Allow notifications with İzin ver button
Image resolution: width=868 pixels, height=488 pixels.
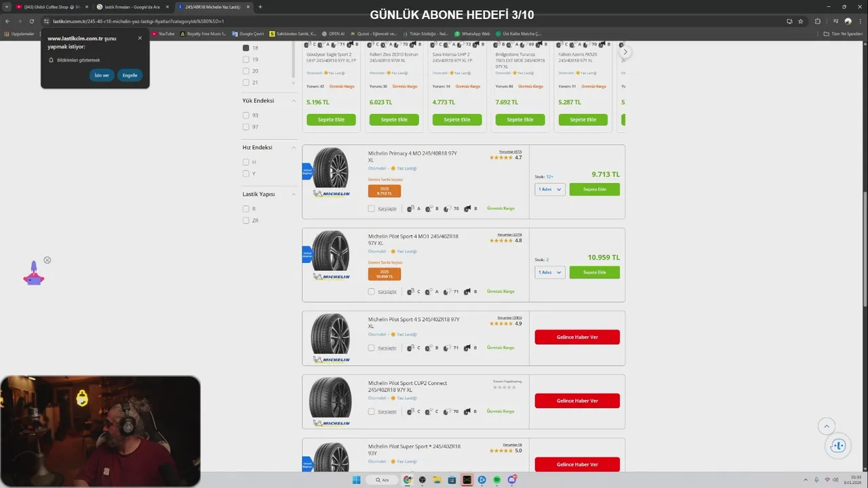coord(102,75)
